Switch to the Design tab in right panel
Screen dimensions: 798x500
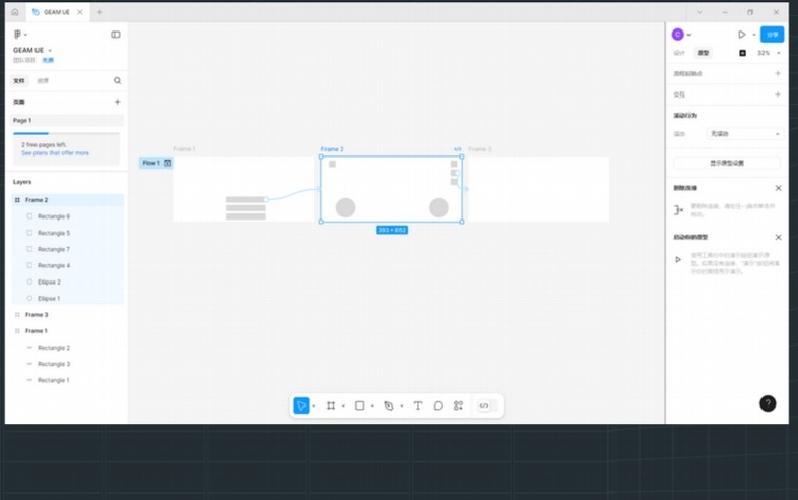click(679, 53)
